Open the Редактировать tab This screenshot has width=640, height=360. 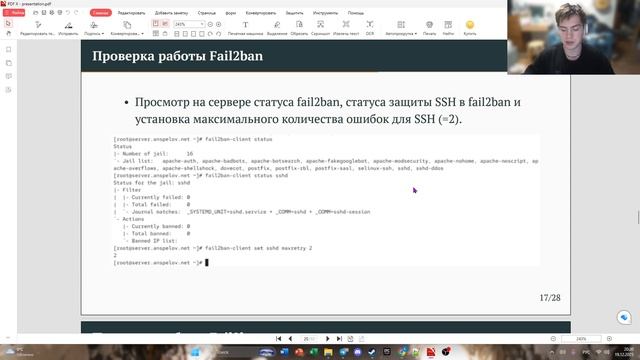[131, 13]
